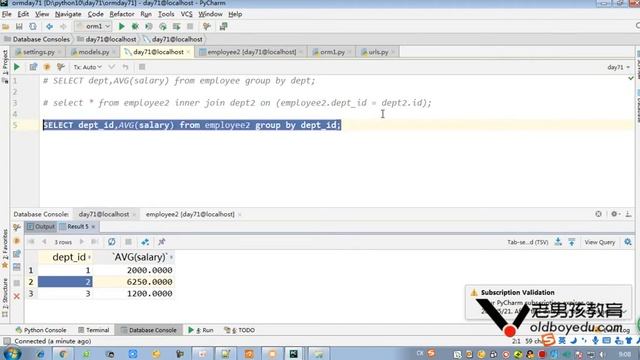Select cell with value 2000.0000

[x=134, y=270]
